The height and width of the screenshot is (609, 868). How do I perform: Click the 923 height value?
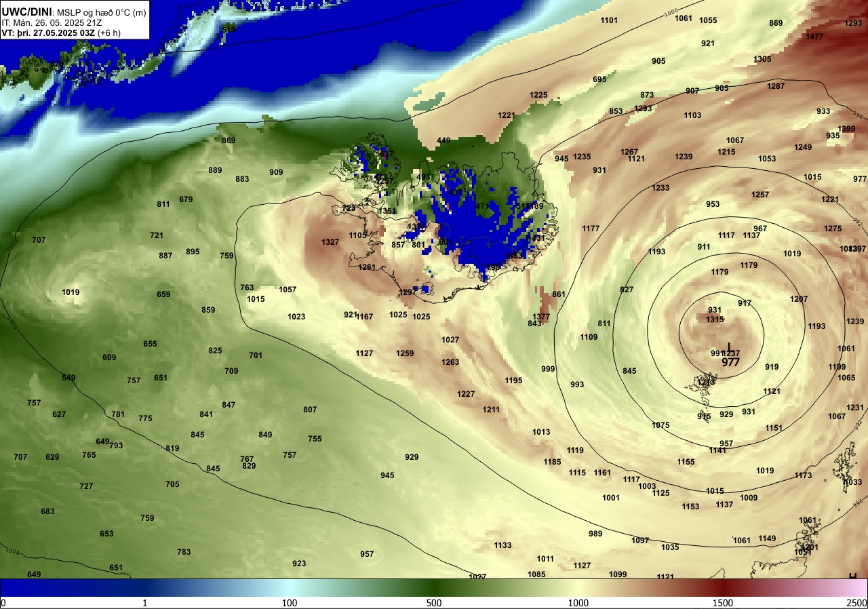(299, 564)
